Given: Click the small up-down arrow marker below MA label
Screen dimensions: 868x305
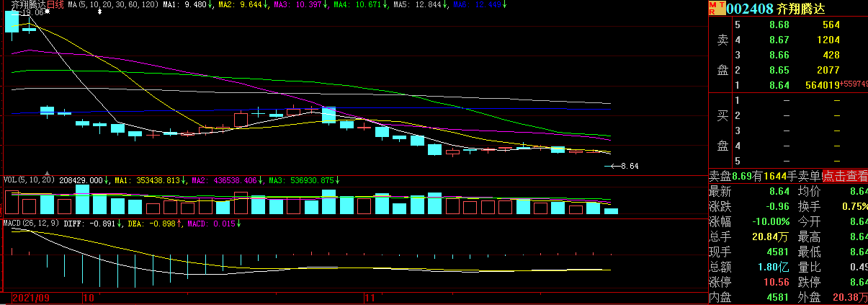Looking at the screenshot, I should coord(99,12).
